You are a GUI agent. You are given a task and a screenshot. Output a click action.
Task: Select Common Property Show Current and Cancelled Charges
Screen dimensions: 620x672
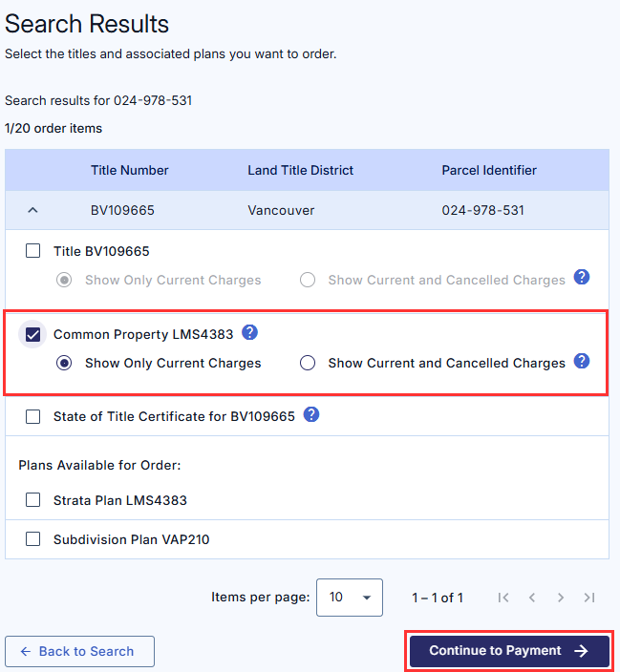308,363
